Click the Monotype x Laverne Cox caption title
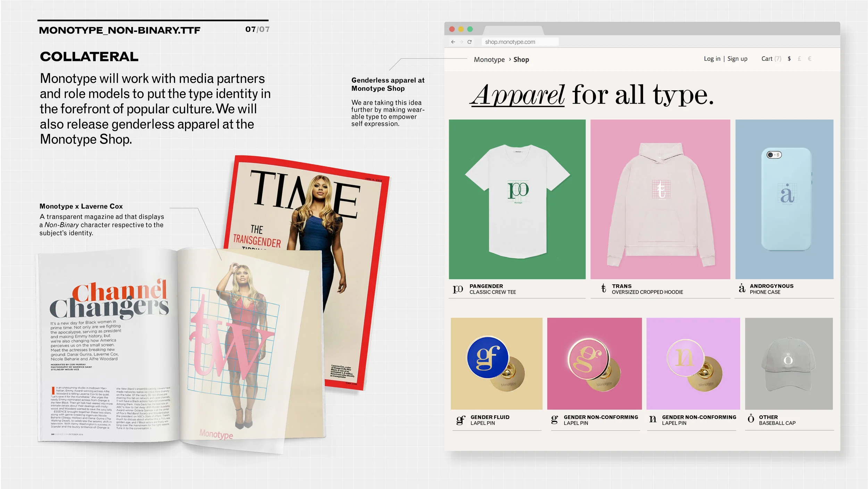 pyautogui.click(x=81, y=206)
